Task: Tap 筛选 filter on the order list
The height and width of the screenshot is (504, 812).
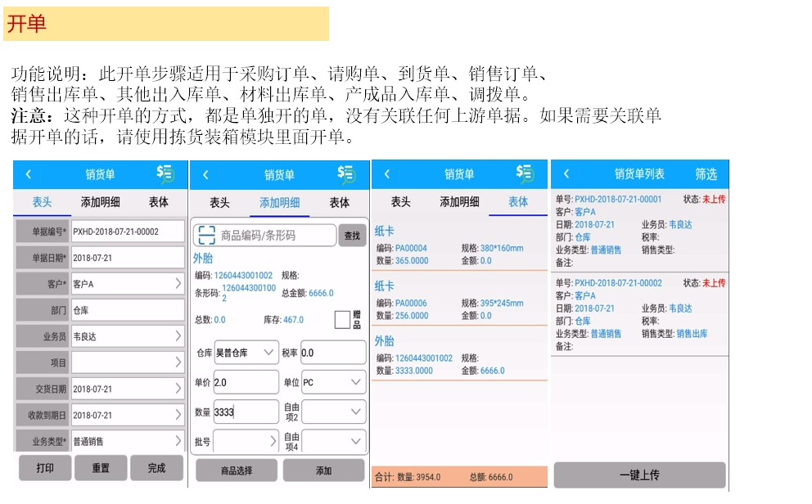Action: 706,174
